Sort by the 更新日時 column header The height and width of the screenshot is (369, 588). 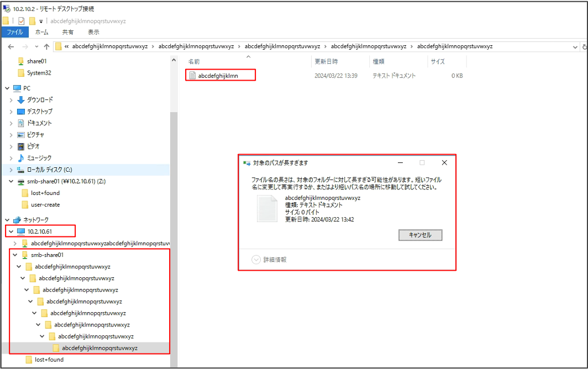326,62
